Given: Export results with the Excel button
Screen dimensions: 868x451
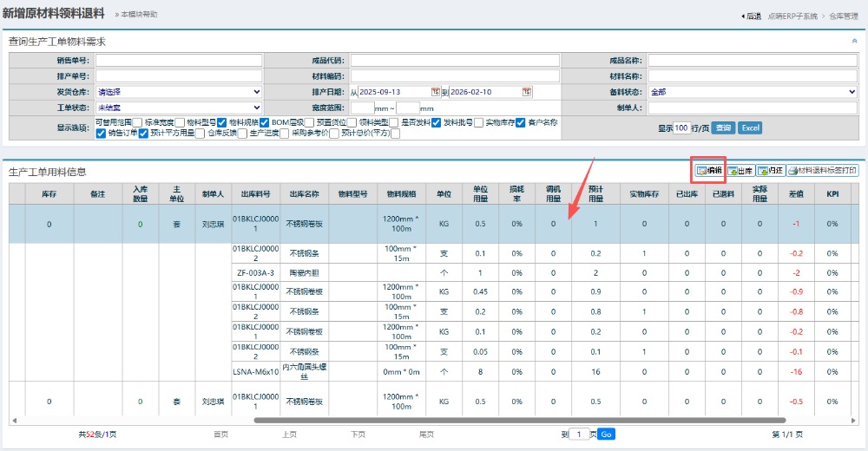Looking at the screenshot, I should point(750,127).
